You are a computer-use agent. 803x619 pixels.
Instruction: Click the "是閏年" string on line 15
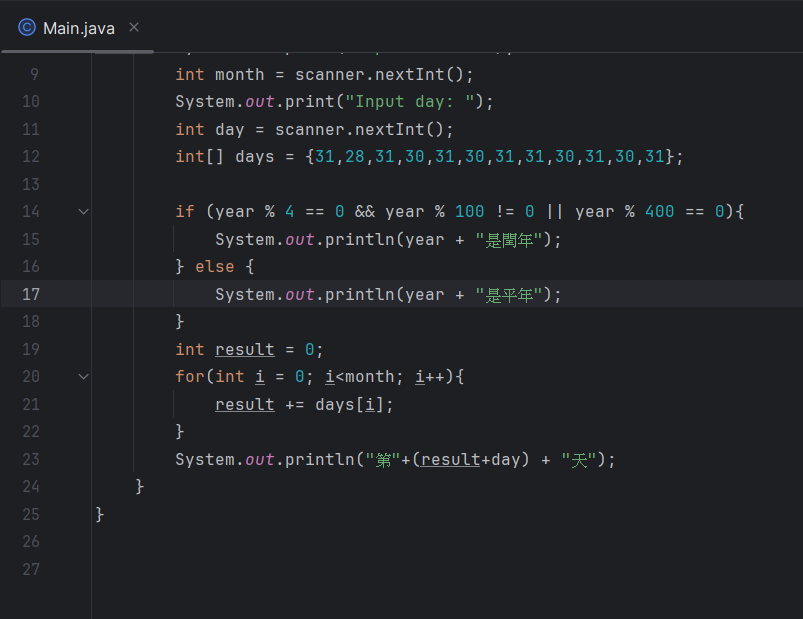tap(509, 240)
